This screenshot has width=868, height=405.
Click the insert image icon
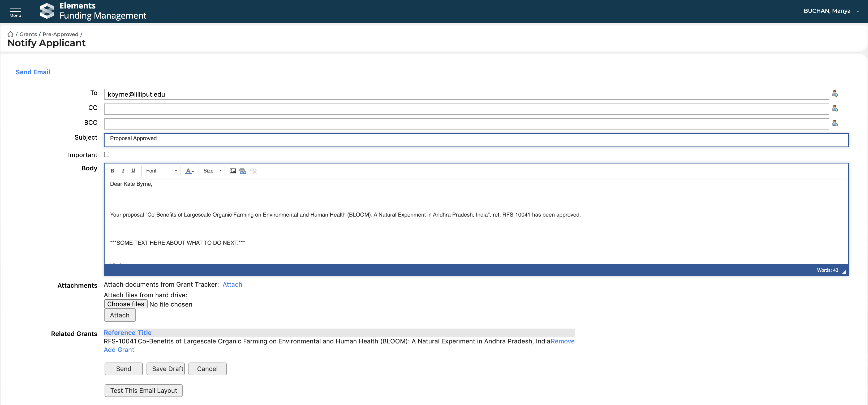pos(233,171)
